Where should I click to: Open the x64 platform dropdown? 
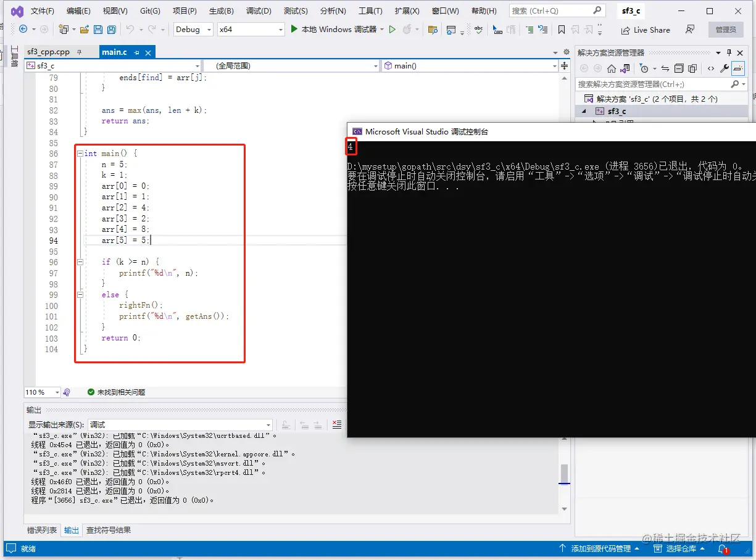point(251,29)
